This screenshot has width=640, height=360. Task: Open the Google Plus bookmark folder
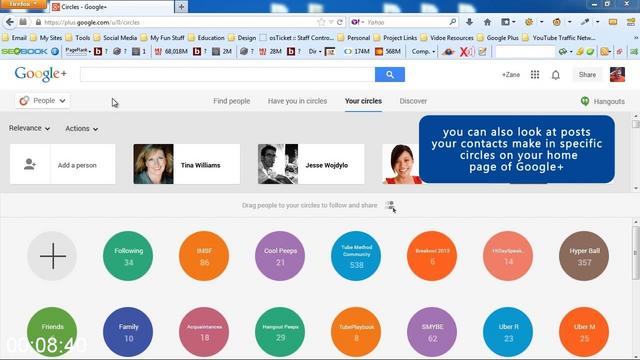[x=498, y=38]
